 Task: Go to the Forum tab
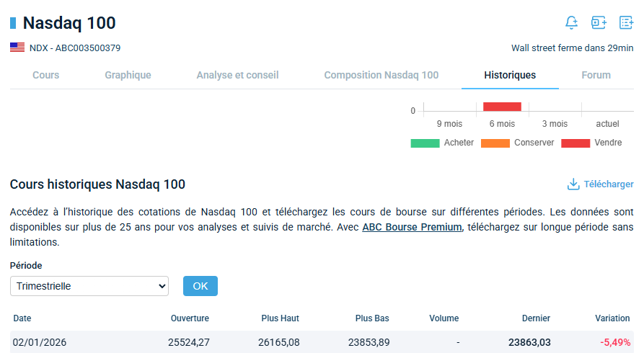pyautogui.click(x=596, y=75)
